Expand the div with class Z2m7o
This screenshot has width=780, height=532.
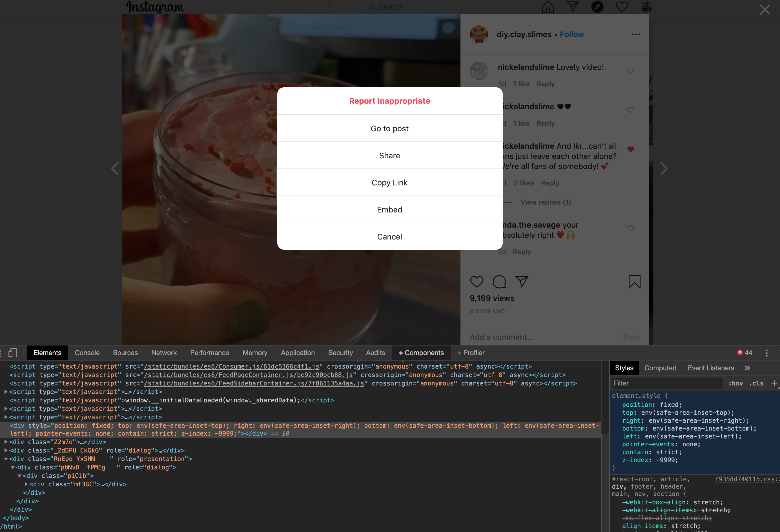[x=5, y=442]
